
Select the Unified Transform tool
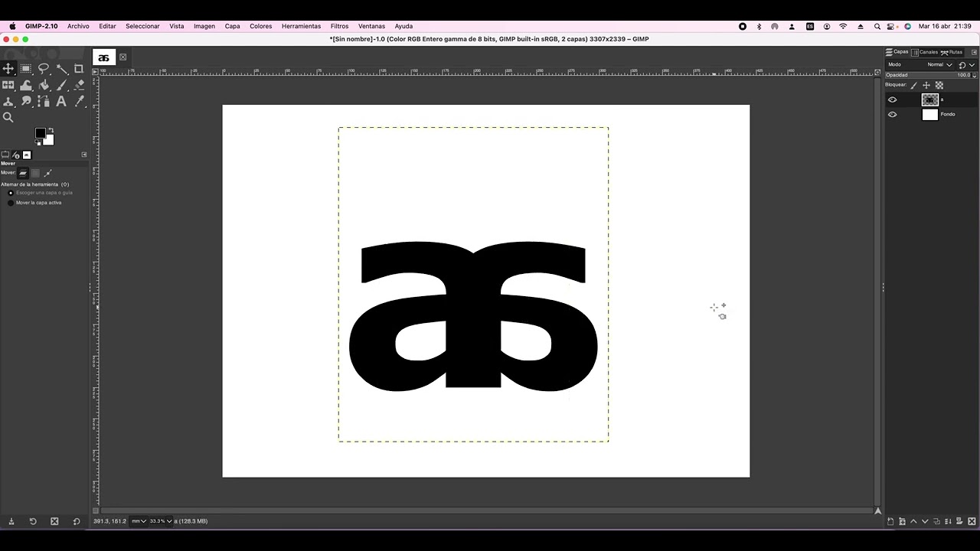pyautogui.click(x=8, y=85)
